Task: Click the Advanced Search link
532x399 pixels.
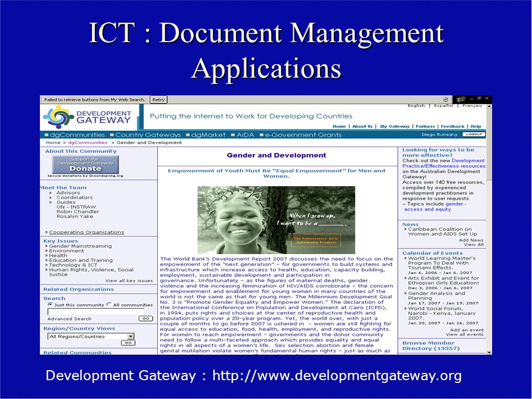Action: pyautogui.click(x=70, y=319)
